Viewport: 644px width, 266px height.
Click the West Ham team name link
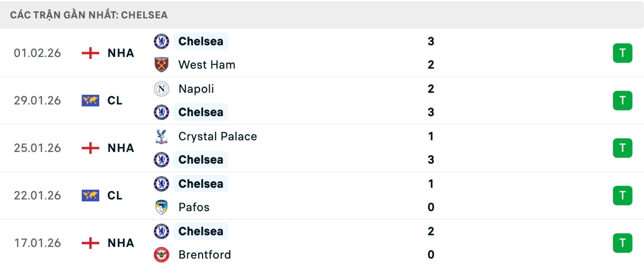pos(207,64)
